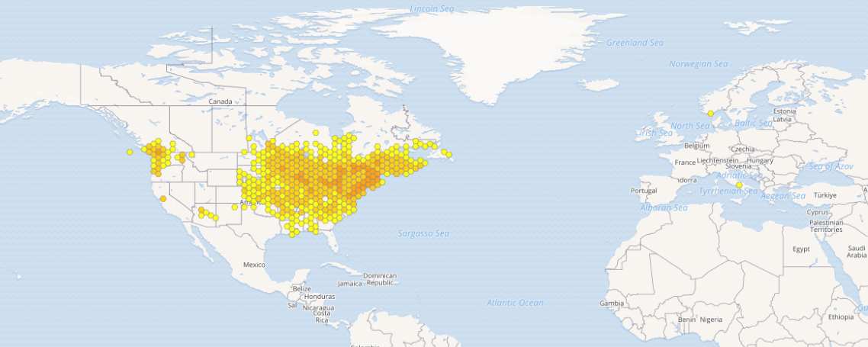The height and width of the screenshot is (347, 868).
Task: Click the Portugal country label
Action: pyautogui.click(x=643, y=190)
